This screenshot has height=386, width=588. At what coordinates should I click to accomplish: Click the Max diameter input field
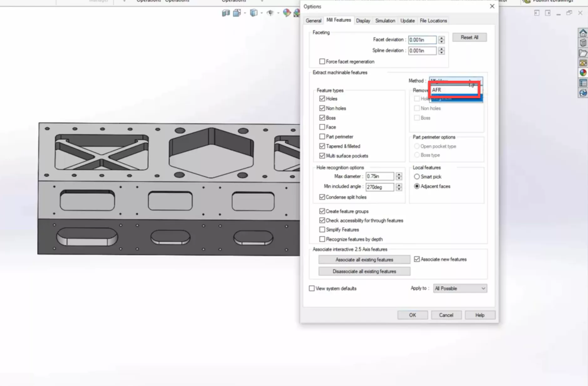[x=380, y=176]
